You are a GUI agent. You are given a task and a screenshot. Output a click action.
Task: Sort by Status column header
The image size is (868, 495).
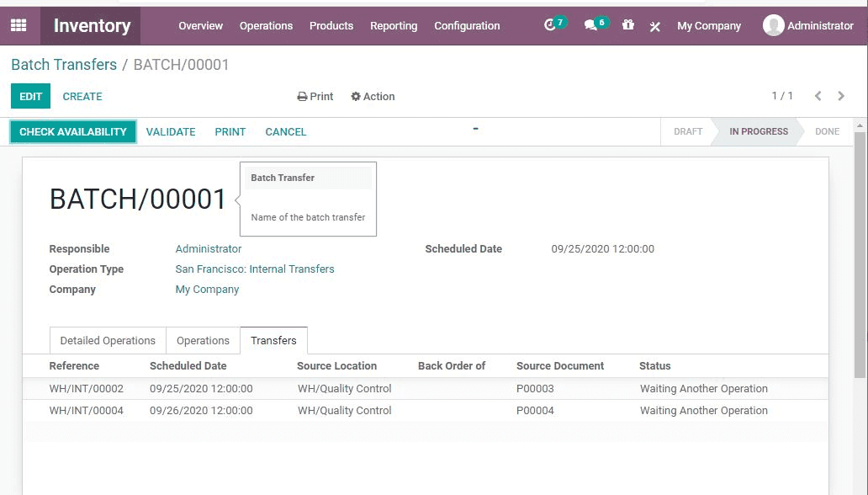click(655, 366)
